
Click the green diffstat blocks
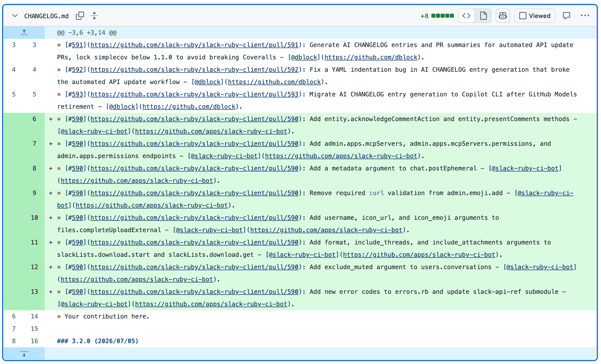442,16
